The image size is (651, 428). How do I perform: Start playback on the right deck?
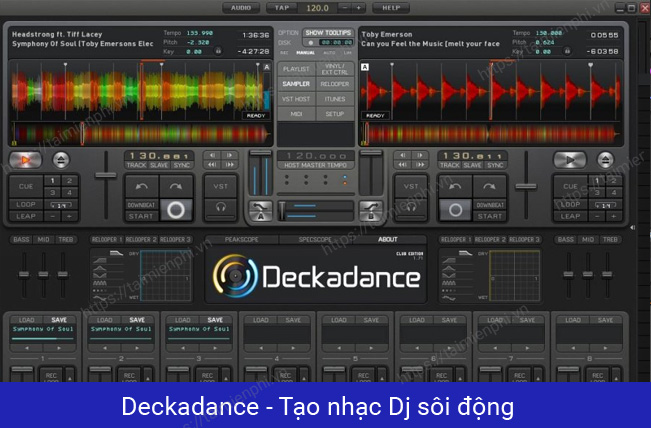click(x=570, y=160)
